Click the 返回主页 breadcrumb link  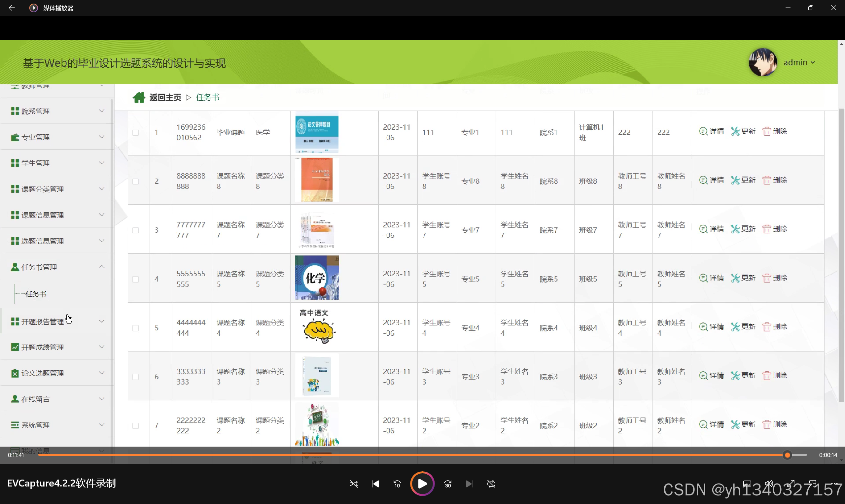pos(165,97)
